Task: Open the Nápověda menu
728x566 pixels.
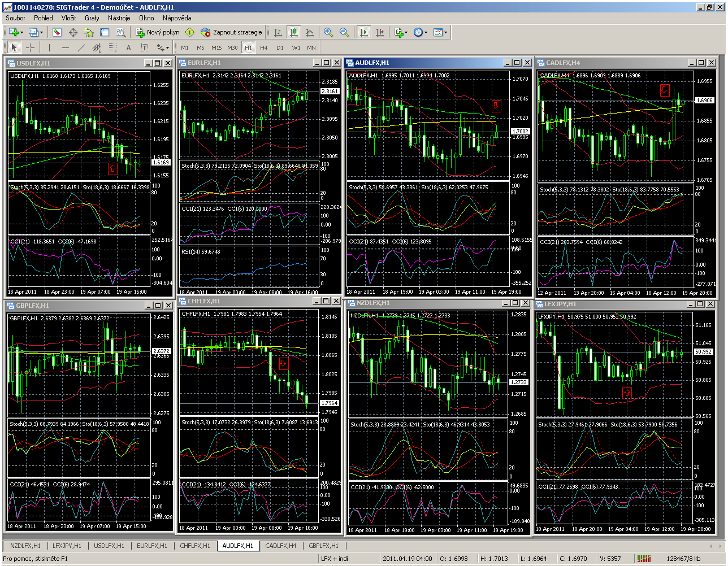Action: [x=177, y=18]
